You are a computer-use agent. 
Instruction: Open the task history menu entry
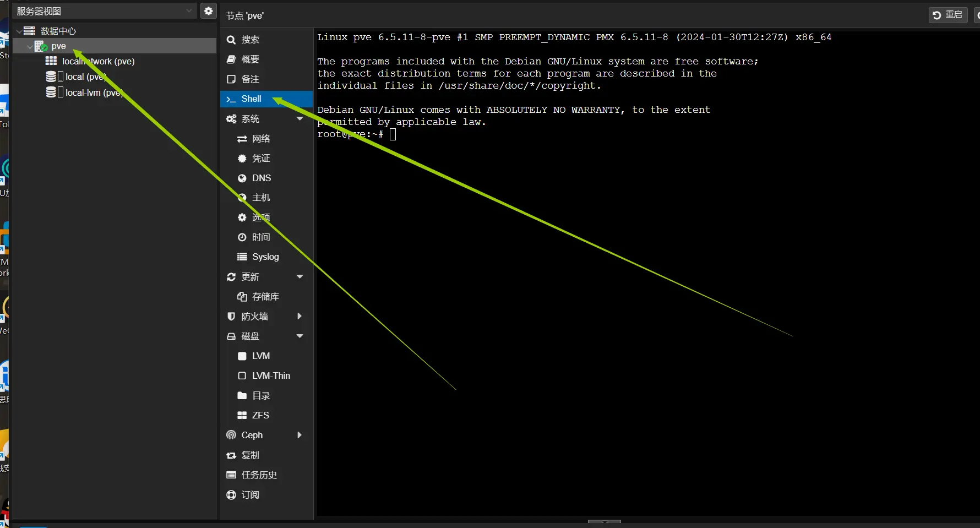[x=259, y=475]
